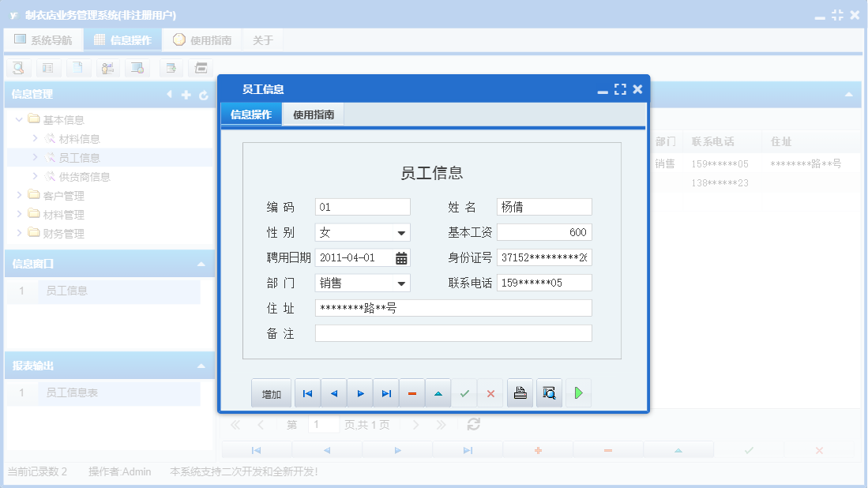Open the 性别 dropdown
Viewport: 868px width, 488px height.
(401, 232)
